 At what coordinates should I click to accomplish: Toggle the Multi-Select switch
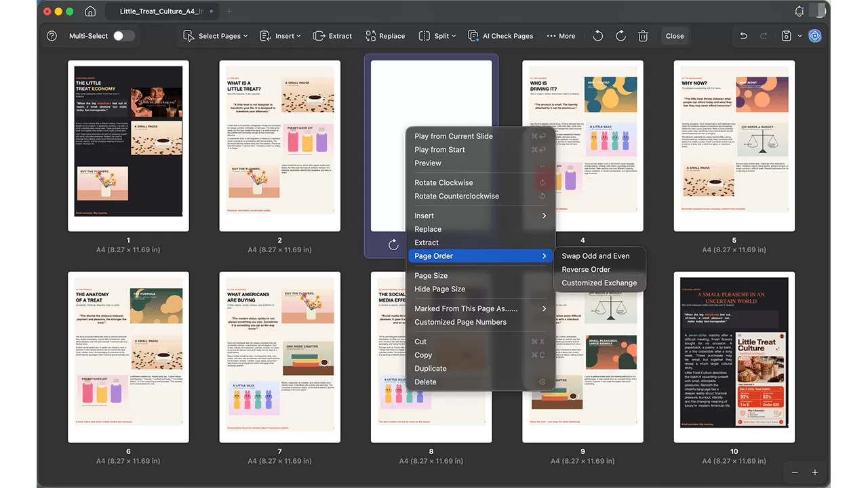(x=123, y=36)
